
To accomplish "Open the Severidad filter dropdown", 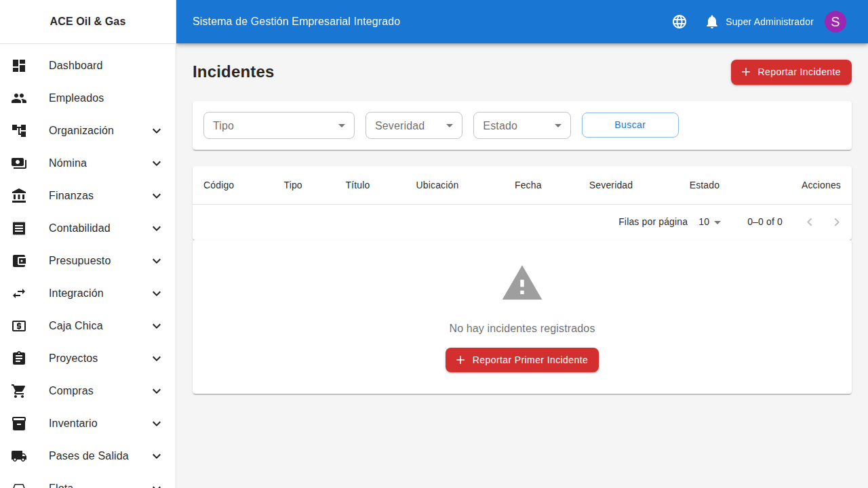I will (x=414, y=125).
